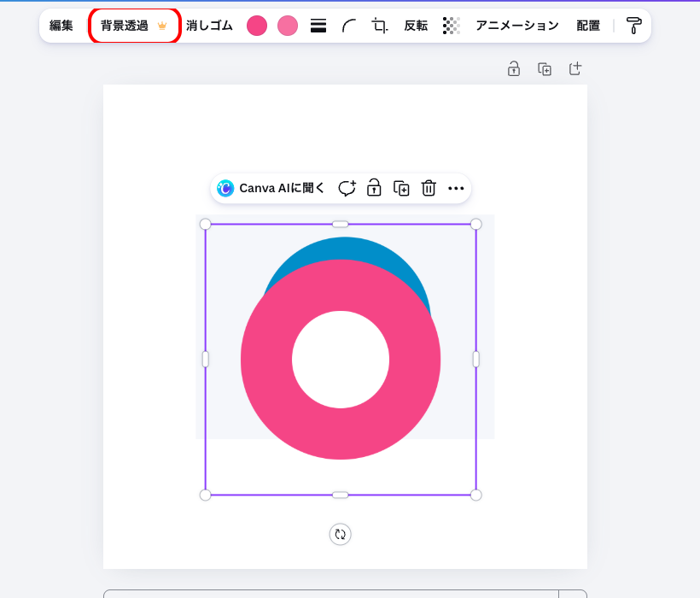Screen dimensions: 700x598
Task: Open the 編集 (edit) option
Action: pyautogui.click(x=61, y=26)
